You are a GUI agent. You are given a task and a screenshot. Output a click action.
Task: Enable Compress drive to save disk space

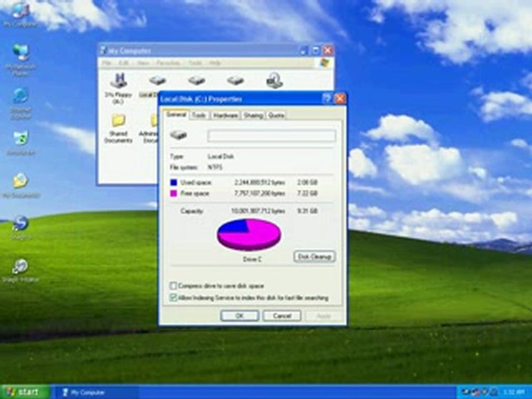tap(173, 286)
